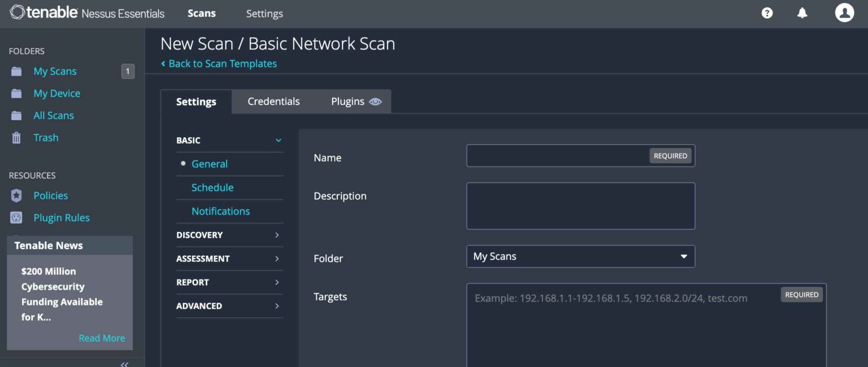Click the notifications bell icon

[x=802, y=12]
